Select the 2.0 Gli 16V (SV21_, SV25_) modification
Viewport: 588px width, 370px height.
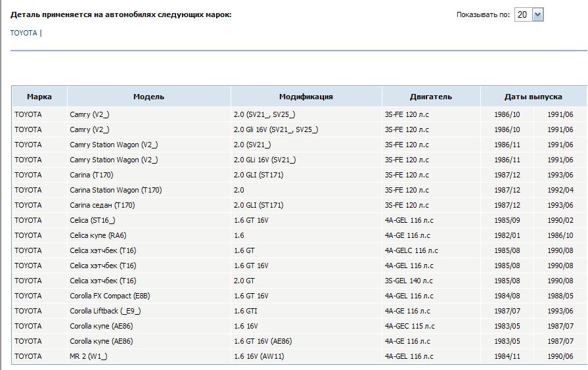(x=275, y=129)
